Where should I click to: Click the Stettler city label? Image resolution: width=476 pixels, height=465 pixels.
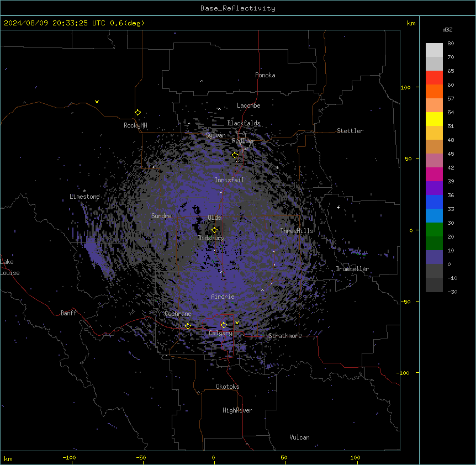pyautogui.click(x=350, y=131)
